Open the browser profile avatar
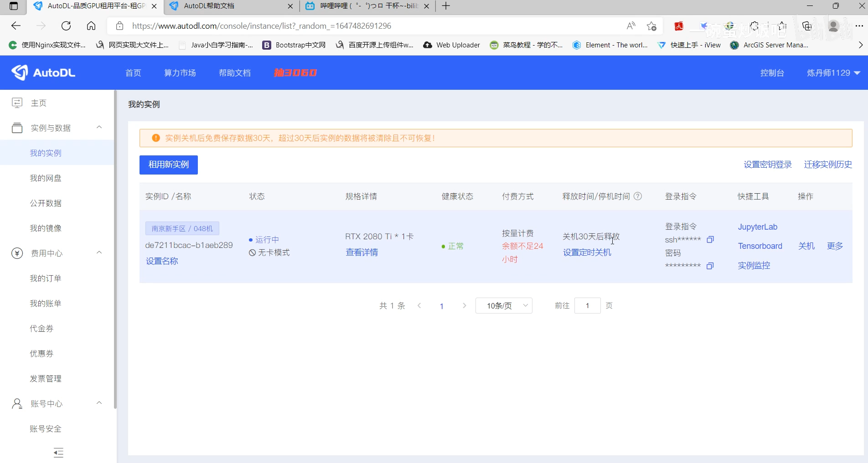Screen dimensions: 868x463 click(834, 26)
